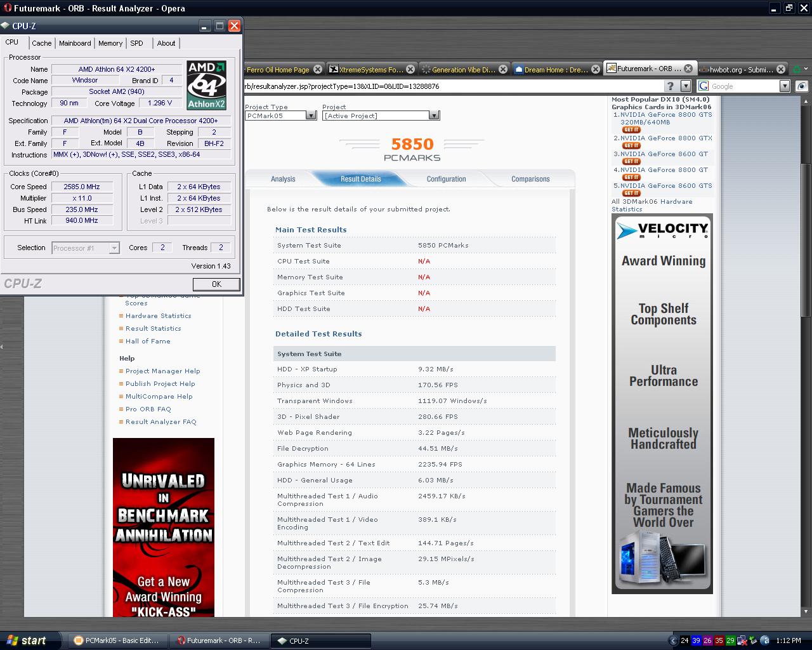
Task: Open the Analysis tab
Action: 283,179
